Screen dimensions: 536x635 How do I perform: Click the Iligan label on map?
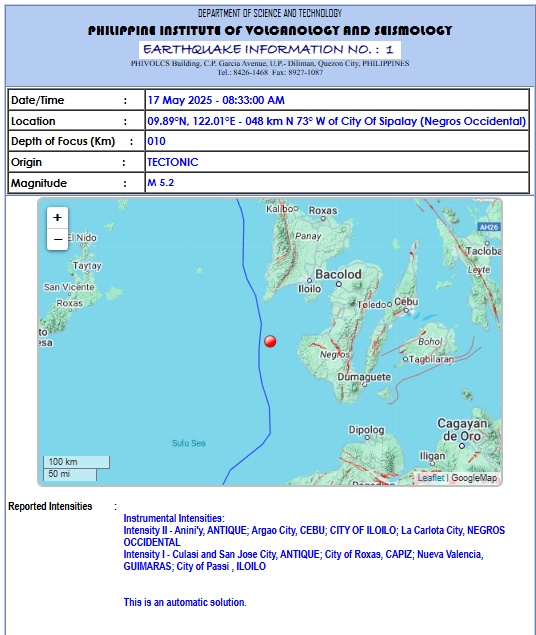(432, 456)
